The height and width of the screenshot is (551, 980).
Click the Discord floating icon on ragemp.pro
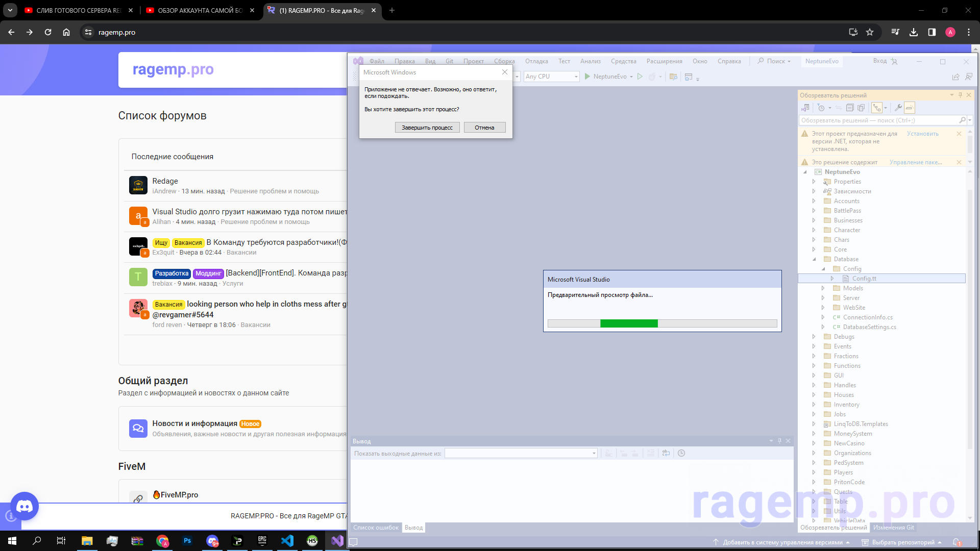click(24, 506)
